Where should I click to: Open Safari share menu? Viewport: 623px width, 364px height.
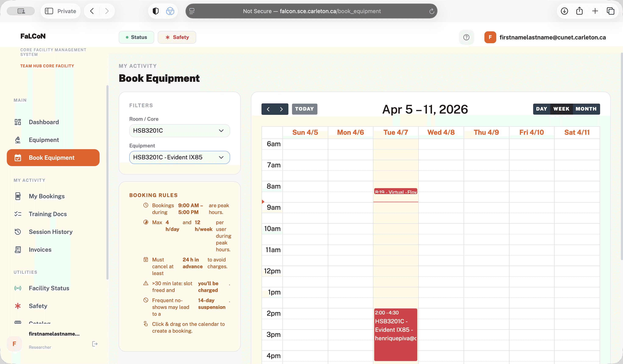point(580,11)
